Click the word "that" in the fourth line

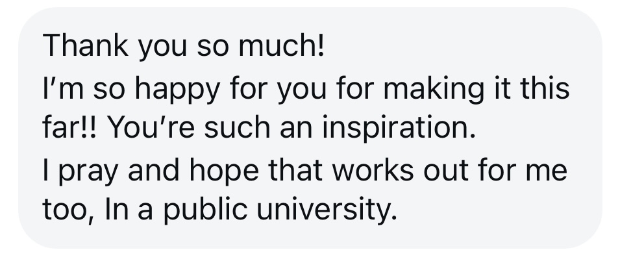click(295, 169)
